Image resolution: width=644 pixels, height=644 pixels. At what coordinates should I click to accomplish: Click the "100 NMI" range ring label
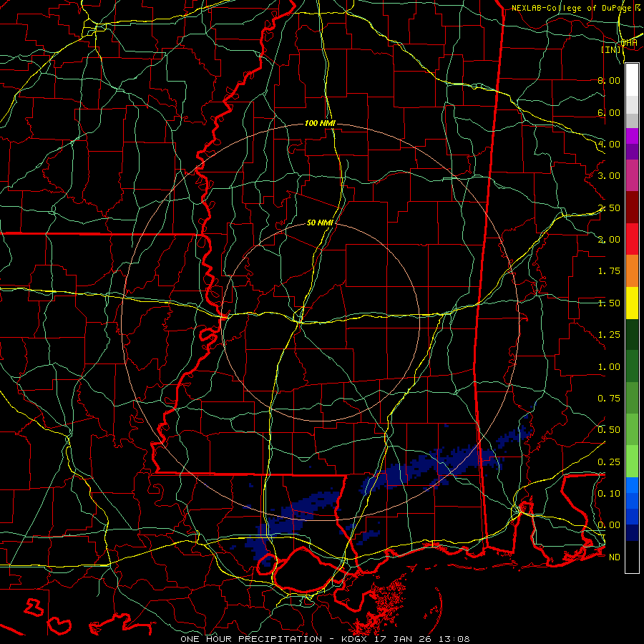[320, 123]
